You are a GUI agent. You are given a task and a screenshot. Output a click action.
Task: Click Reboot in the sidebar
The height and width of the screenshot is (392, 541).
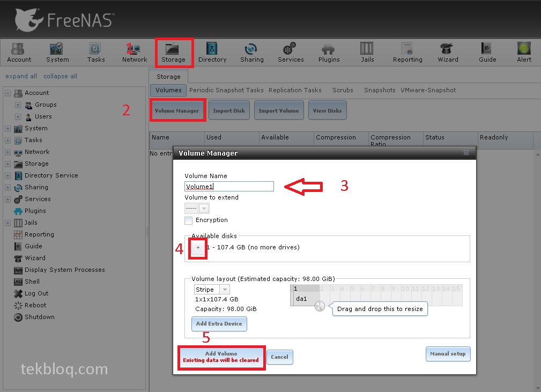(35, 305)
